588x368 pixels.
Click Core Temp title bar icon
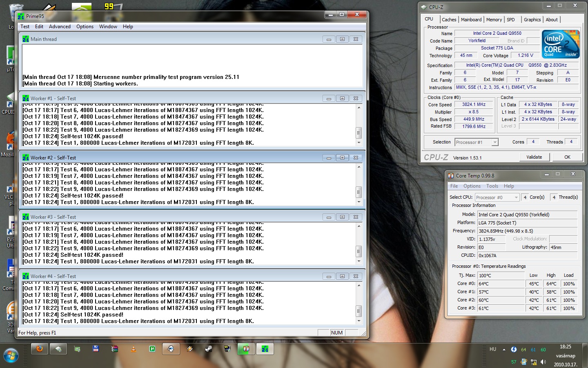(451, 175)
